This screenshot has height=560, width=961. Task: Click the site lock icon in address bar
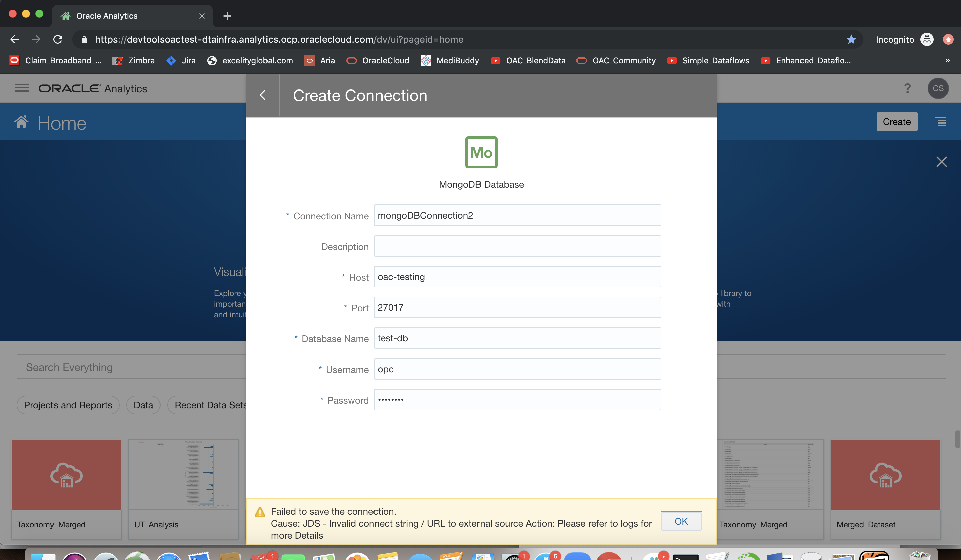click(x=84, y=40)
